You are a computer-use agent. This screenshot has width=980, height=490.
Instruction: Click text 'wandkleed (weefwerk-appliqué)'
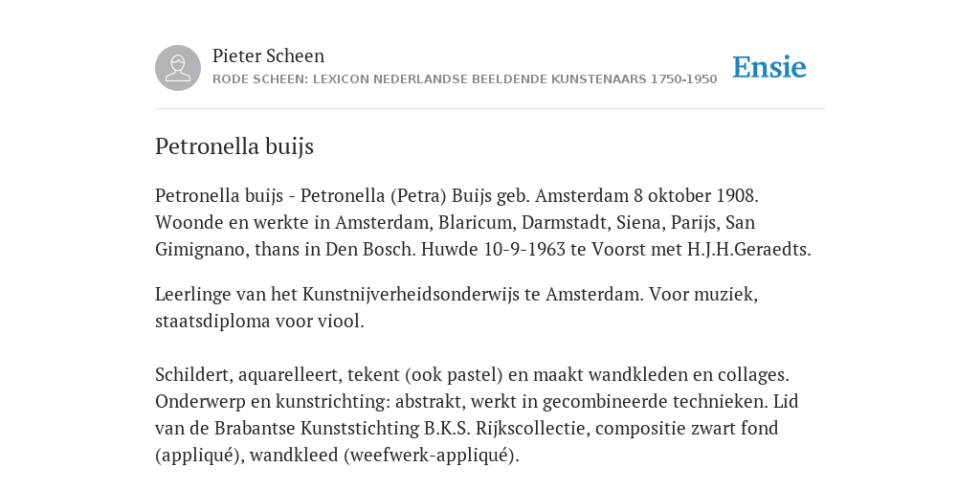[382, 456]
